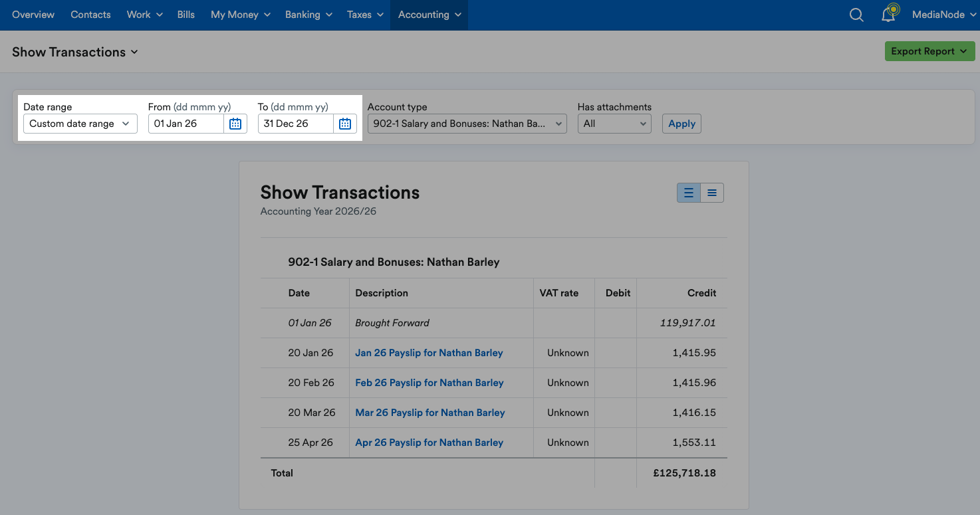The image size is (980, 515).
Task: Expand the Show Transactions page menu
Action: [75, 52]
